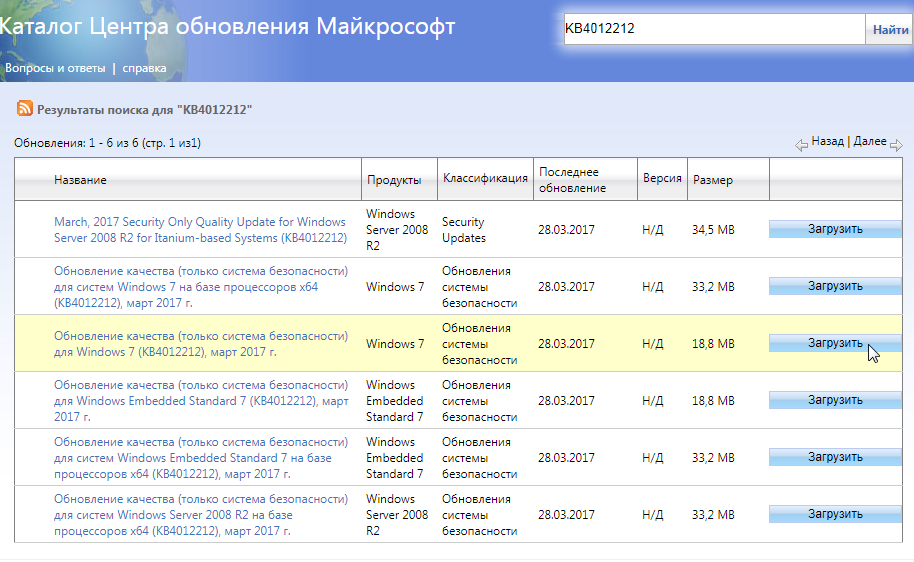The image size is (914, 562).
Task: Open the Windows Embedded Standard 7 18,8 MB update link
Action: [201, 401]
